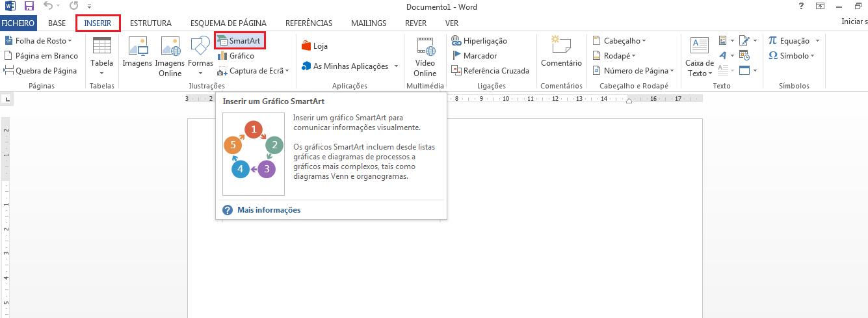Click Iniciar sessão to sign in
Viewport: 868px width, 318px height.
click(x=854, y=23)
